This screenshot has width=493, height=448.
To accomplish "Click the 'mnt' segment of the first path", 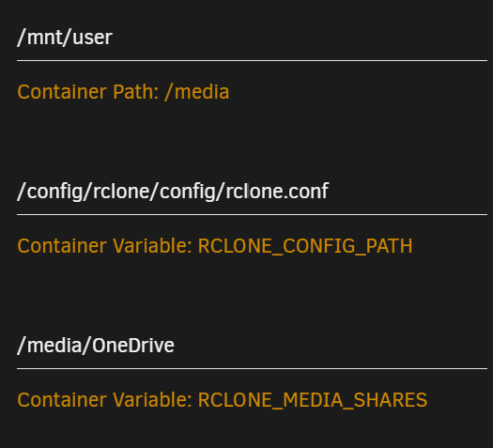I will [x=44, y=39].
